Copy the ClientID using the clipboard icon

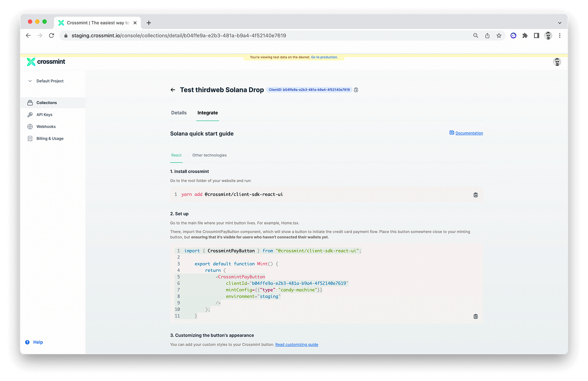click(356, 90)
